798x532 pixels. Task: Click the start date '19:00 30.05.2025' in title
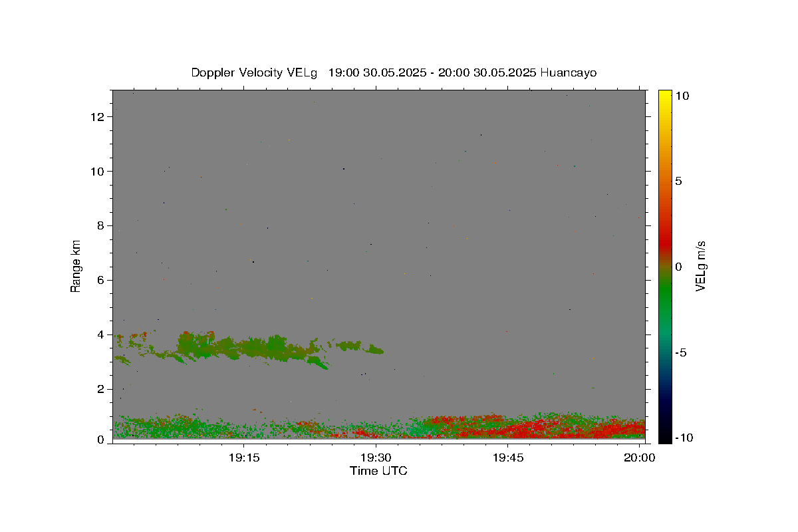coord(378,72)
